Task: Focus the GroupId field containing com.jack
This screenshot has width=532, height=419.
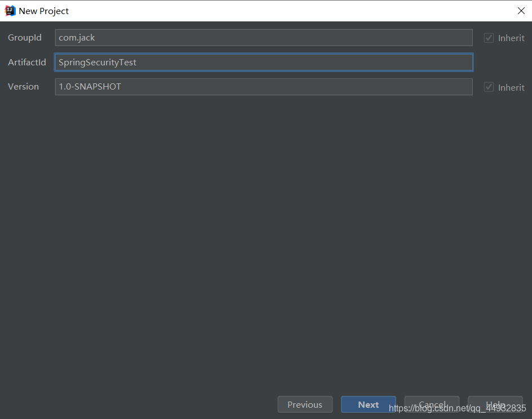Action: pyautogui.click(x=264, y=38)
